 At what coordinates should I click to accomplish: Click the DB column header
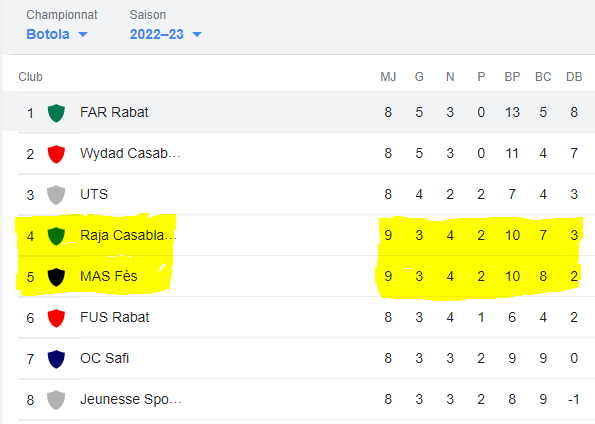(x=574, y=77)
